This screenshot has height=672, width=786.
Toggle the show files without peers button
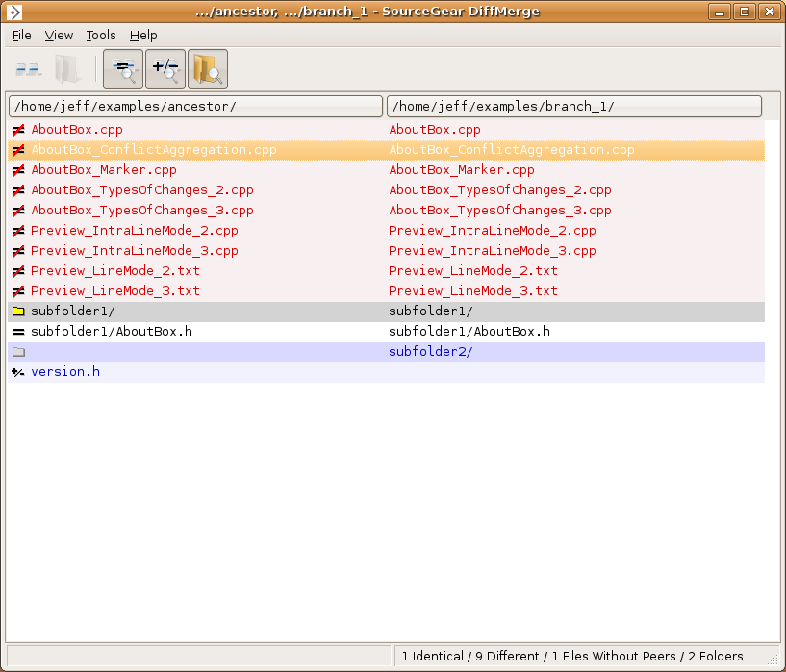pyautogui.click(x=165, y=69)
